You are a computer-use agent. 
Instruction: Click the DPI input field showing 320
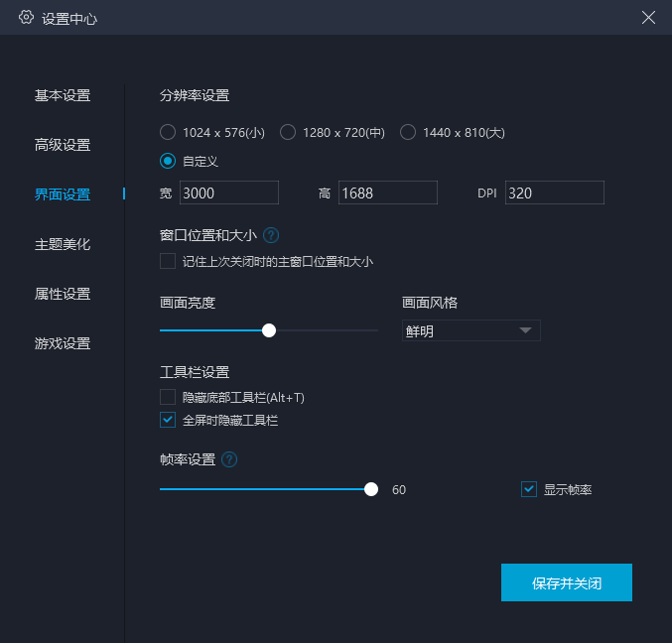[555, 193]
